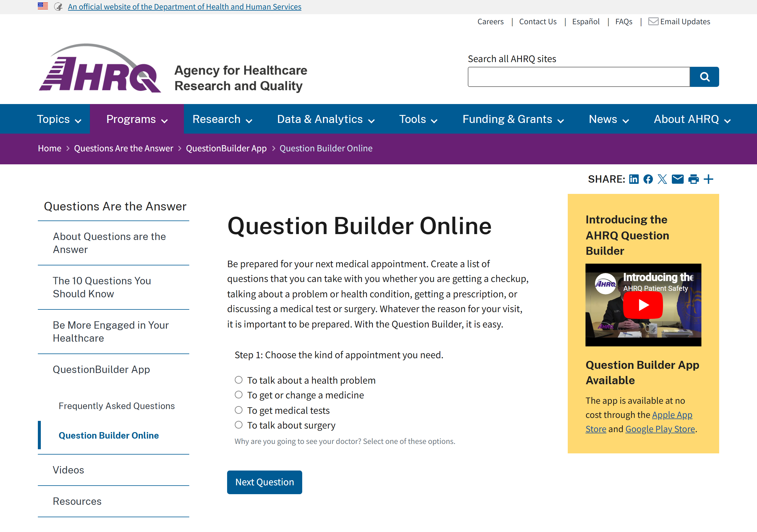Open 'The 10 Questions You Should Know'
757x532 pixels.
[114, 287]
